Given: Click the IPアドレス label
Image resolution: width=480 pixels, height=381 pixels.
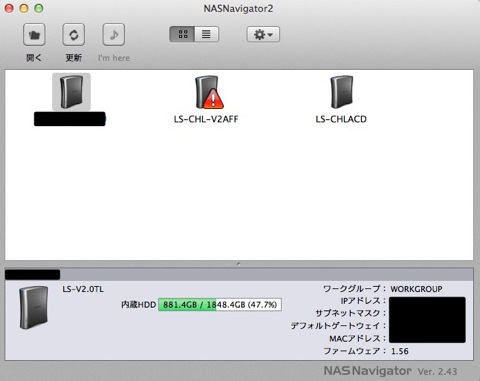Looking at the screenshot, I should click(363, 301).
